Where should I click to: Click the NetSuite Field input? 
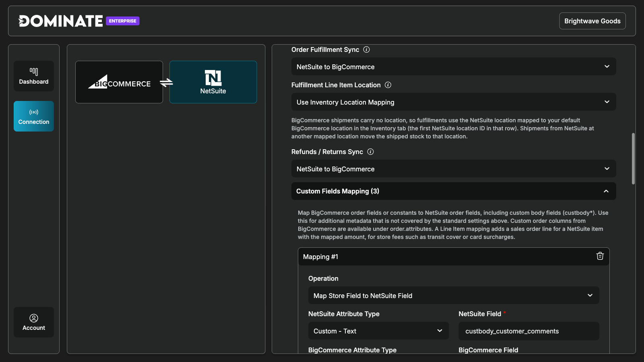click(529, 331)
